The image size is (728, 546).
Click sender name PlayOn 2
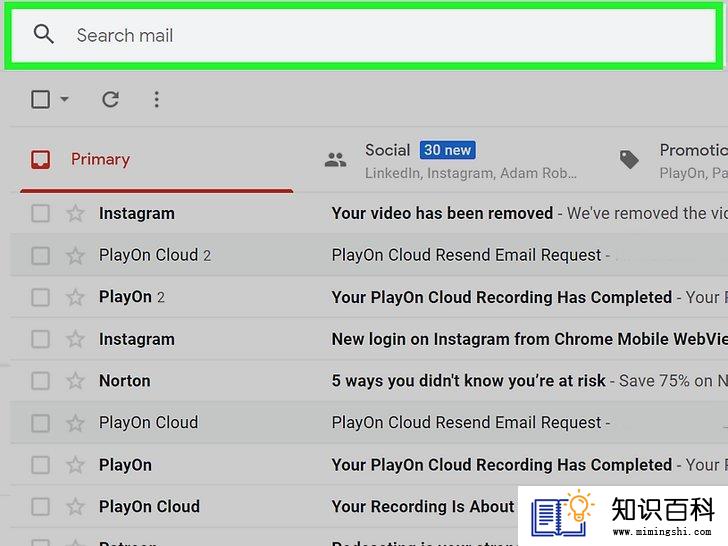pos(132,297)
